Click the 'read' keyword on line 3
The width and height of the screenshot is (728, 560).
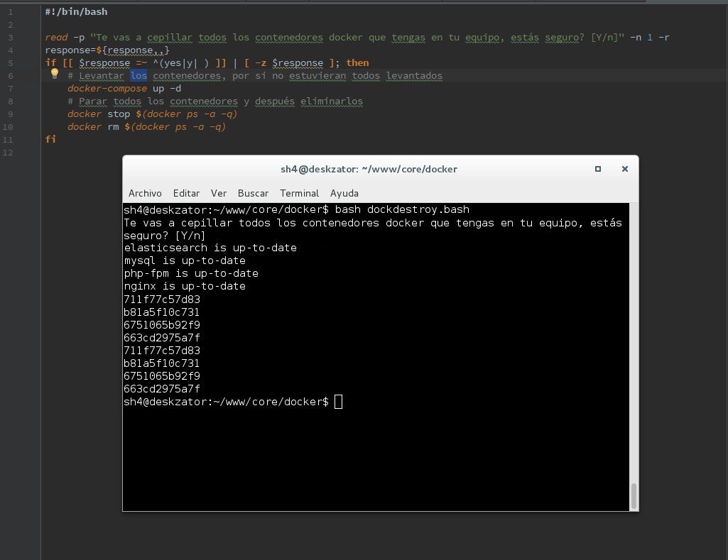pyautogui.click(x=56, y=37)
